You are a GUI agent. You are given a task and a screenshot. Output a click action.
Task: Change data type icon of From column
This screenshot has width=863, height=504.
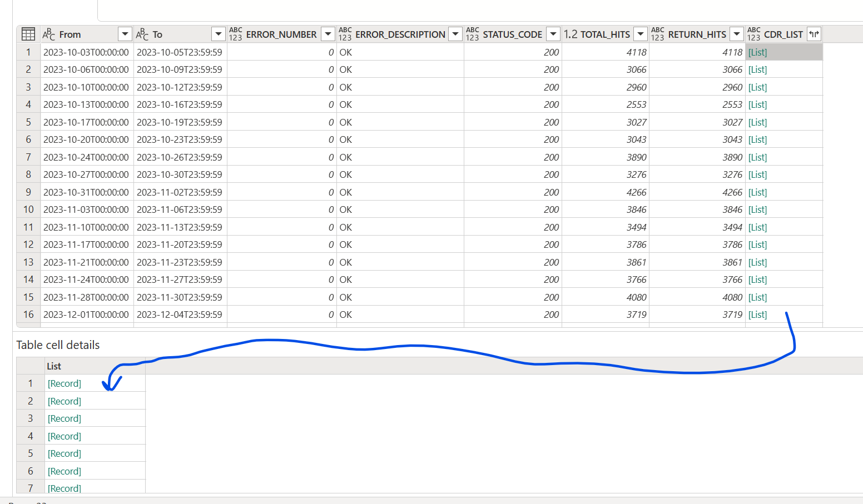(49, 34)
